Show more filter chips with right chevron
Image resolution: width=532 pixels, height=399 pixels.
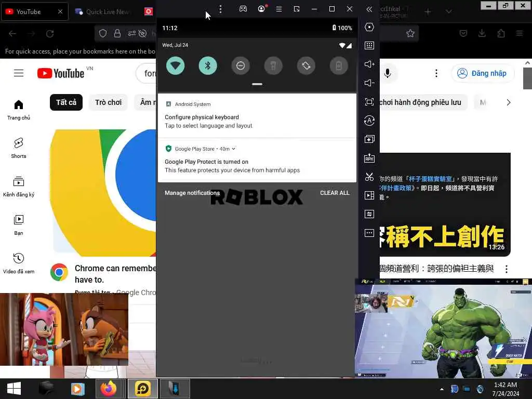[508, 102]
